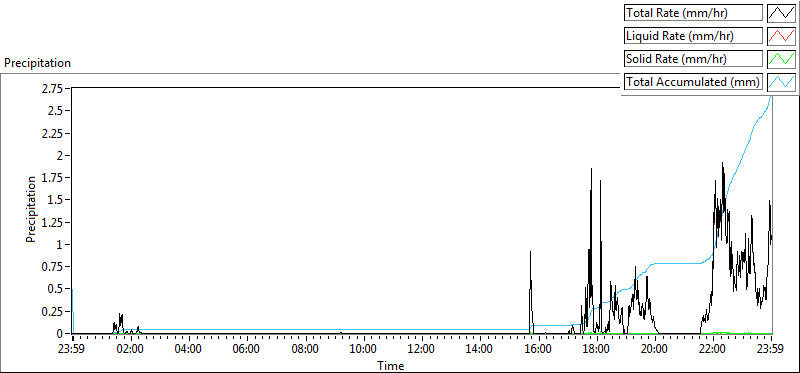This screenshot has height=373, width=800.
Task: Click the 20:00 x-axis time label
Action: point(655,350)
